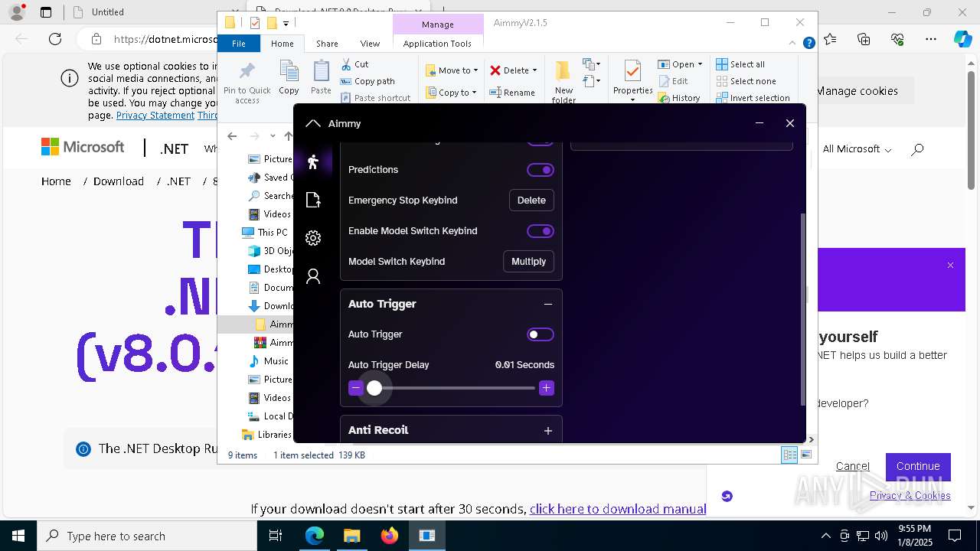This screenshot has height=551, width=980.
Task: Click Select all in Explorer ribbon
Action: [x=740, y=64]
